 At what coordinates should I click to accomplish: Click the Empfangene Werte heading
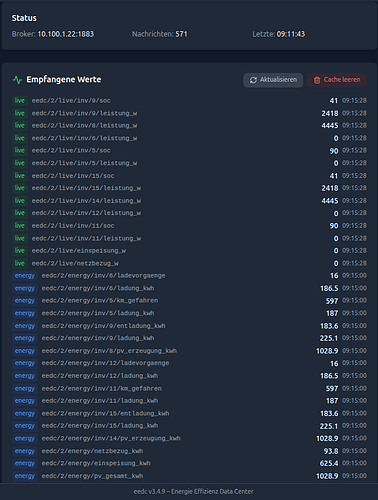point(64,80)
